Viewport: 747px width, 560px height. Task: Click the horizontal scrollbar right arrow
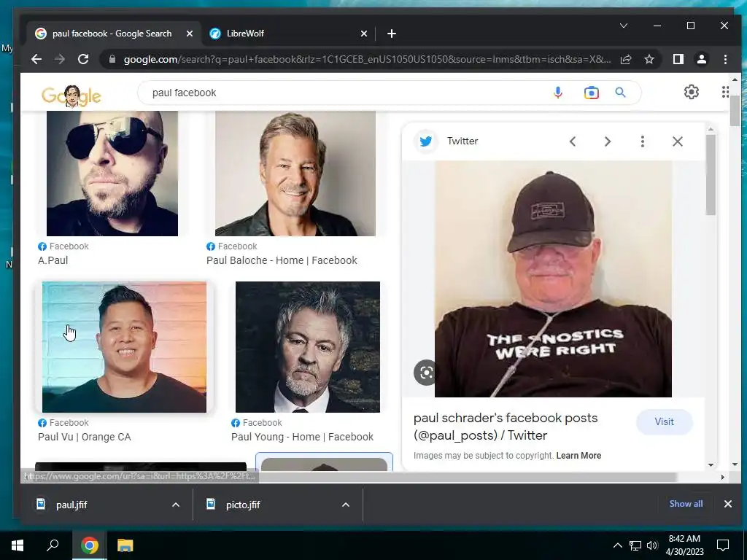click(x=723, y=477)
